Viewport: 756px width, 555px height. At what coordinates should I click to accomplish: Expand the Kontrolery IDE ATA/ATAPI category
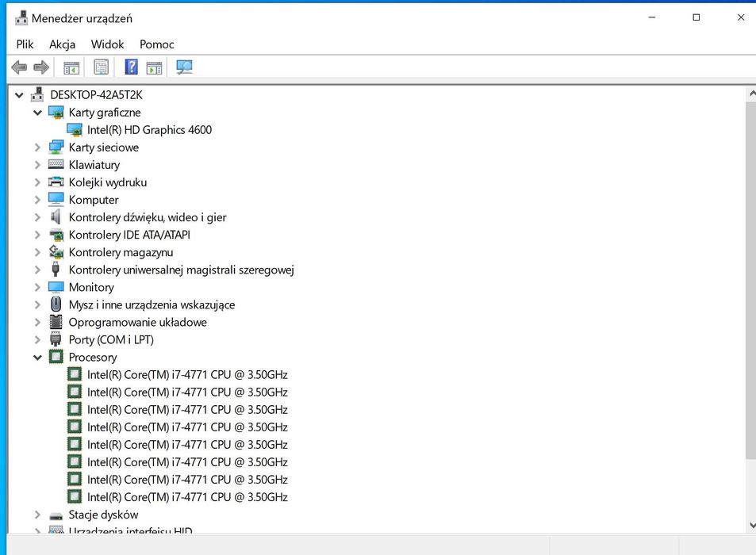click(x=37, y=235)
